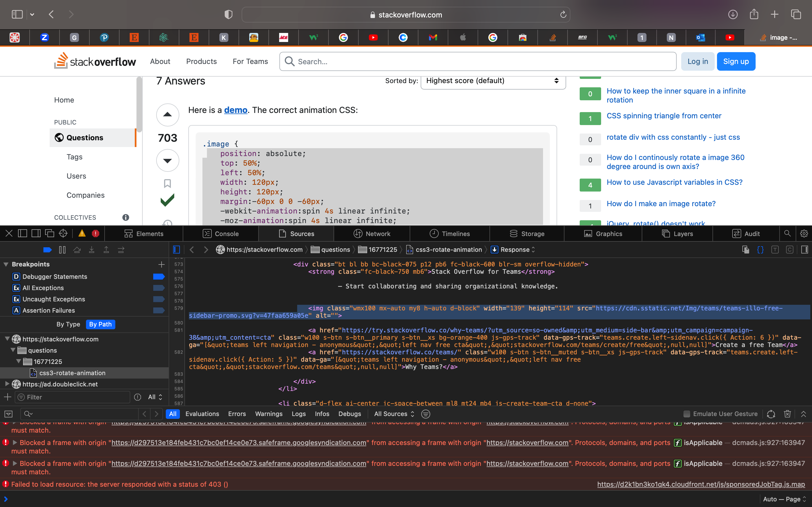The width and height of the screenshot is (812, 507).
Task: Toggle the All Exceptions breakpoint
Action: point(159,288)
